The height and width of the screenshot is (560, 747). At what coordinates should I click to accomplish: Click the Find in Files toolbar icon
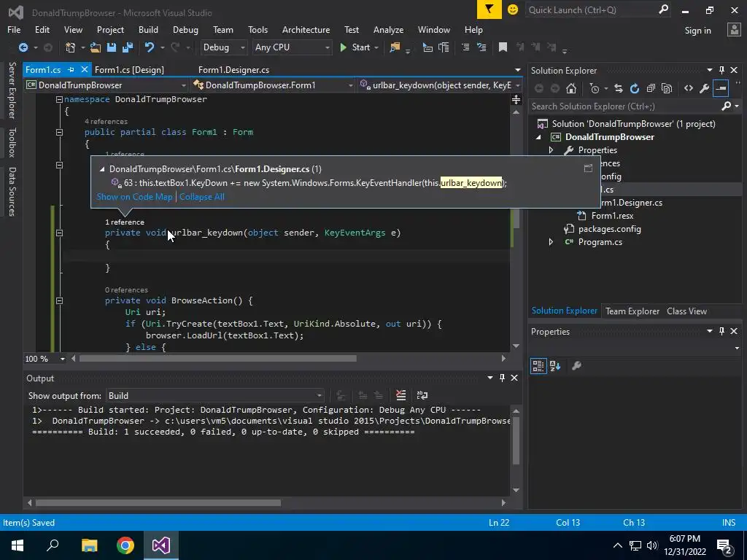pos(395,47)
